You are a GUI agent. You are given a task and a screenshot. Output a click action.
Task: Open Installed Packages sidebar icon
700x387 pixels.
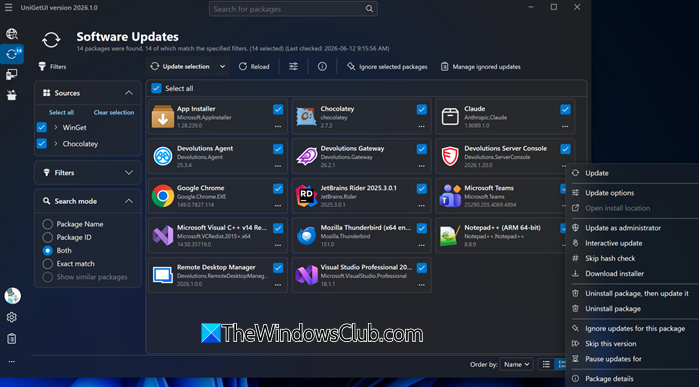coord(12,75)
